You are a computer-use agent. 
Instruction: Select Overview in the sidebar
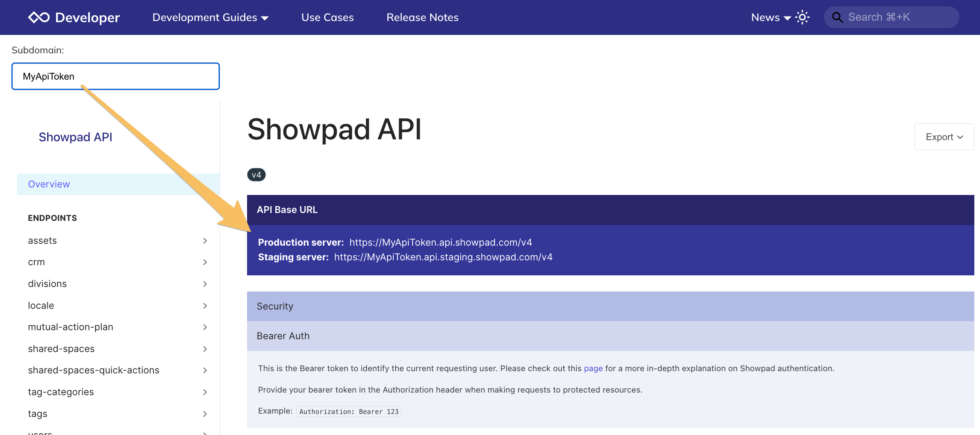coord(118,184)
